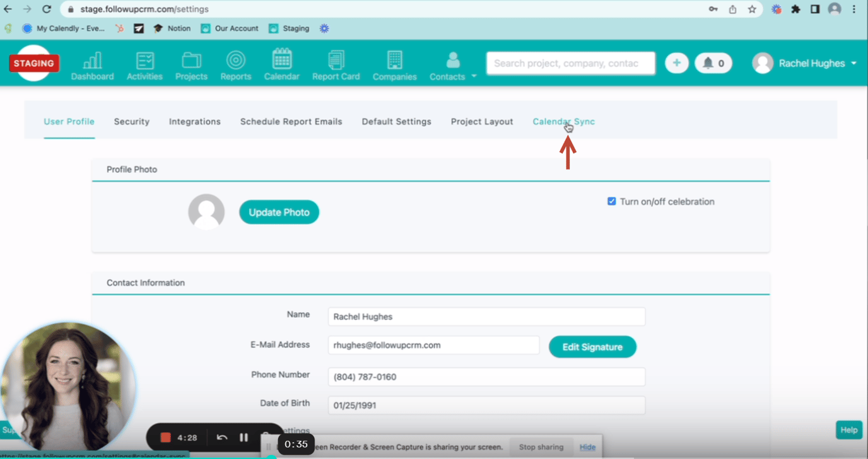This screenshot has width=868, height=459.
Task: Click the notification bell icon
Action: (x=708, y=63)
